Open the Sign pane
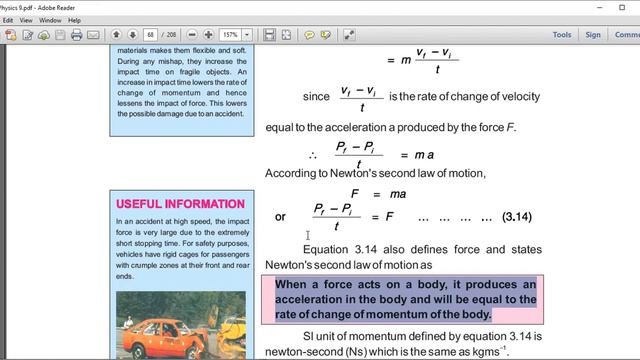This screenshot has height=360, width=640. coord(593,35)
